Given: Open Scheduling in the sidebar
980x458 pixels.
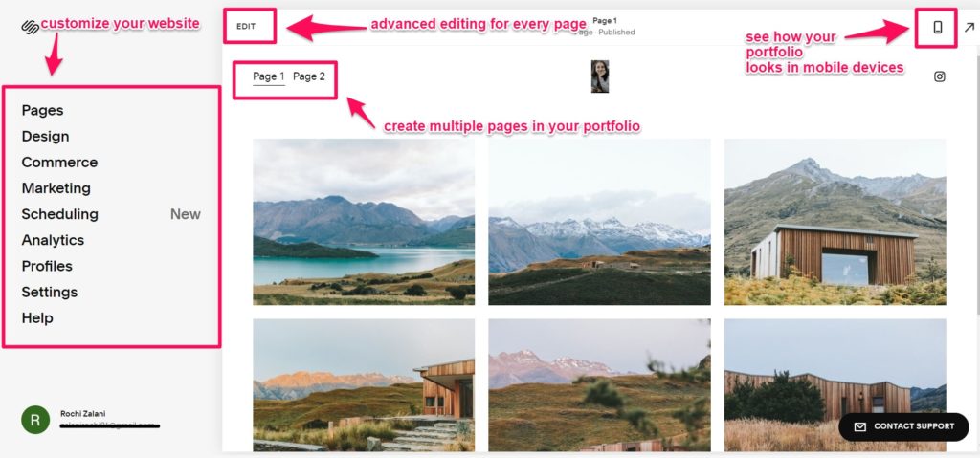Looking at the screenshot, I should click(59, 214).
